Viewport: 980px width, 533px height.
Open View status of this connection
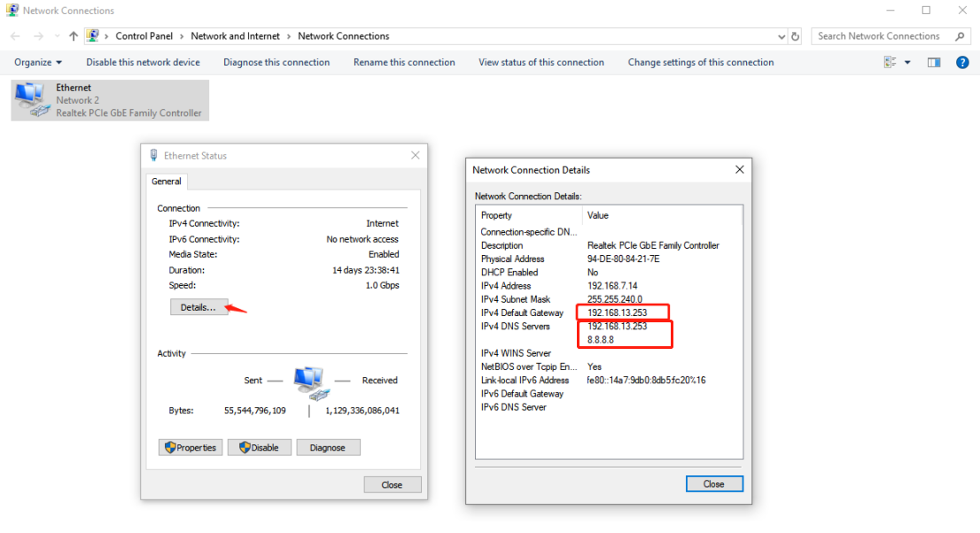[x=541, y=63]
